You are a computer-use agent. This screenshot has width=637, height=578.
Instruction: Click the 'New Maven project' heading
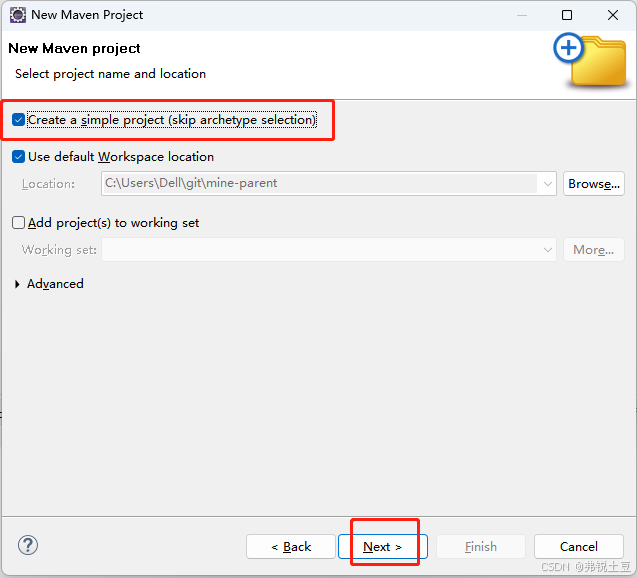tap(74, 48)
